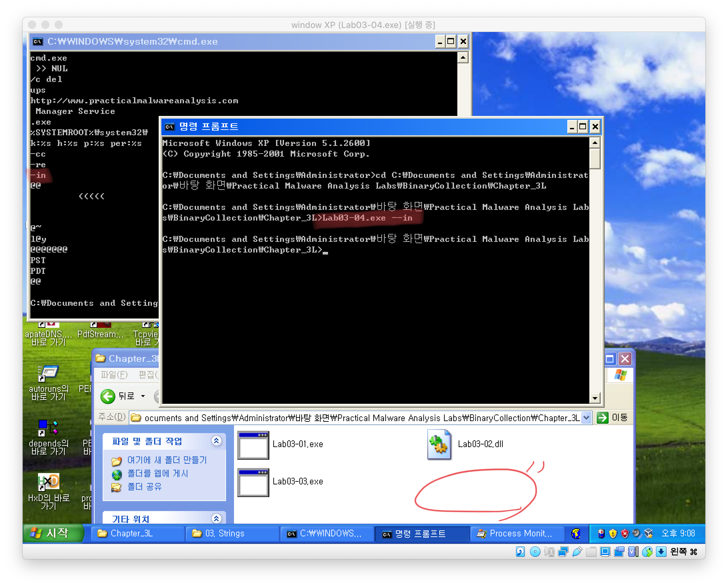Open the 명령 프롬프트 title bar icon menu

pyautogui.click(x=169, y=127)
